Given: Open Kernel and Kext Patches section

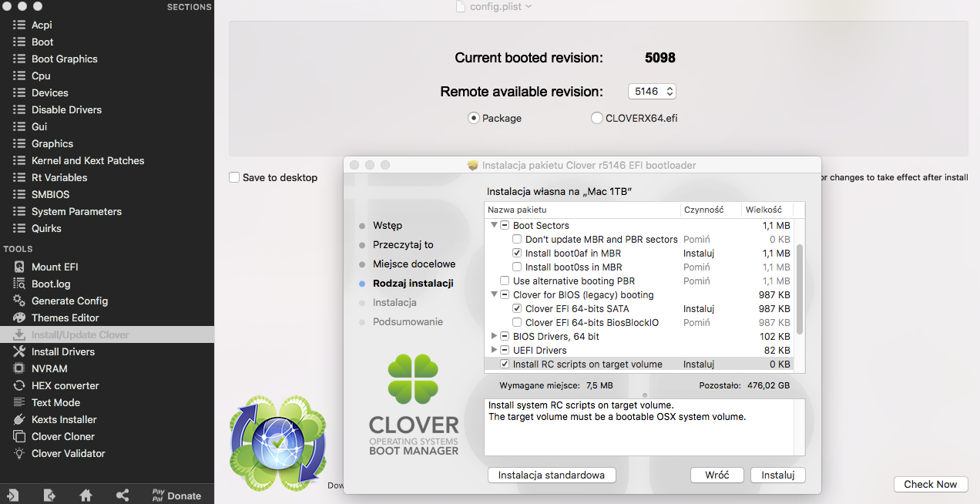Looking at the screenshot, I should (x=88, y=160).
